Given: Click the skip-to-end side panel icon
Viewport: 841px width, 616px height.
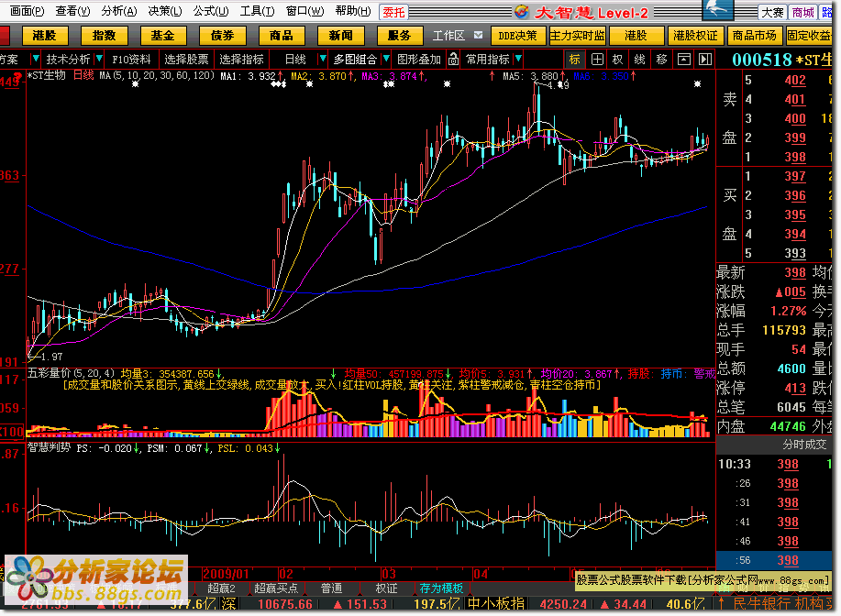Looking at the screenshot, I should 705,59.
